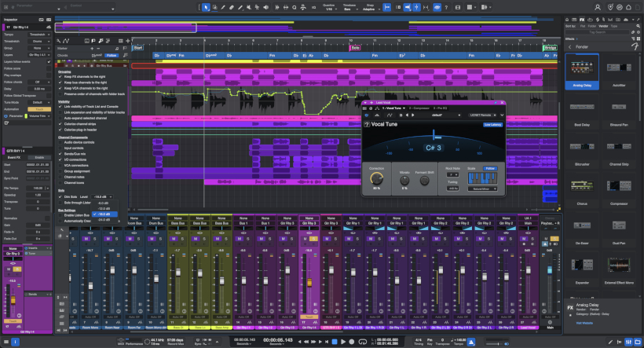Click the Event FX Enable button

(x=39, y=157)
